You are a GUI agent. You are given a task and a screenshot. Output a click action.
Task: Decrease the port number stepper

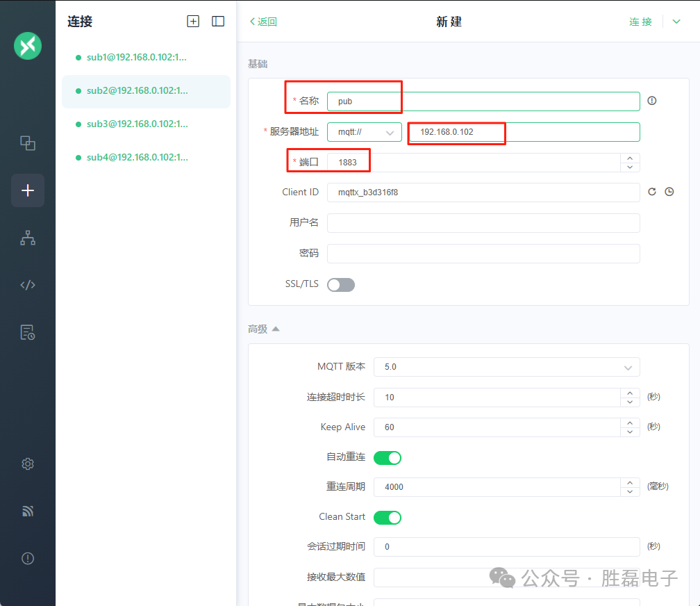coord(630,167)
